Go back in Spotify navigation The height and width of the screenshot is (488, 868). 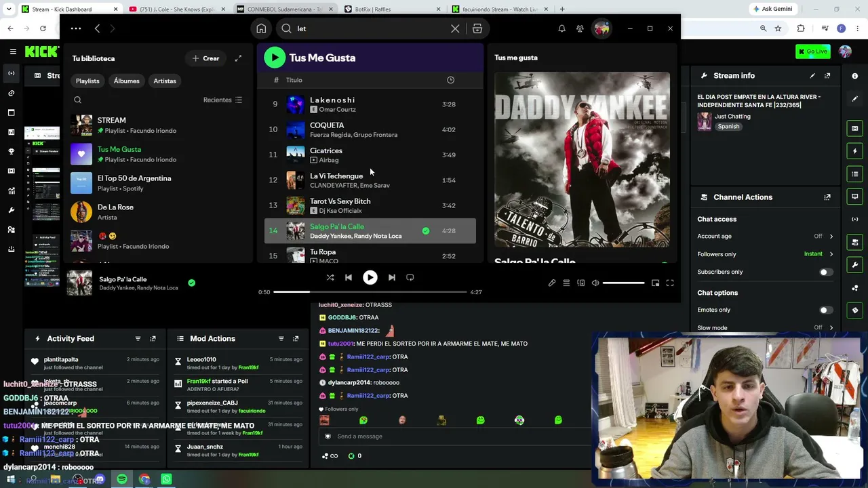pos(97,28)
